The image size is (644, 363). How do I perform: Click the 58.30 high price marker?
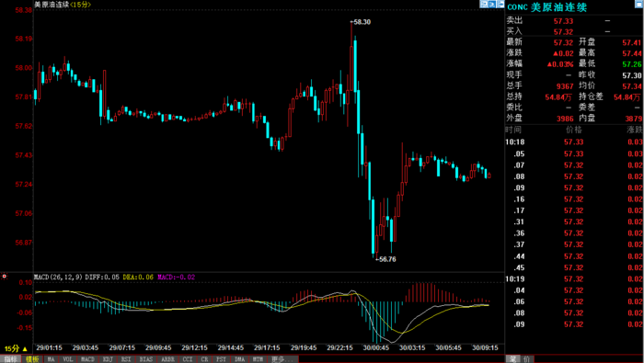362,22
